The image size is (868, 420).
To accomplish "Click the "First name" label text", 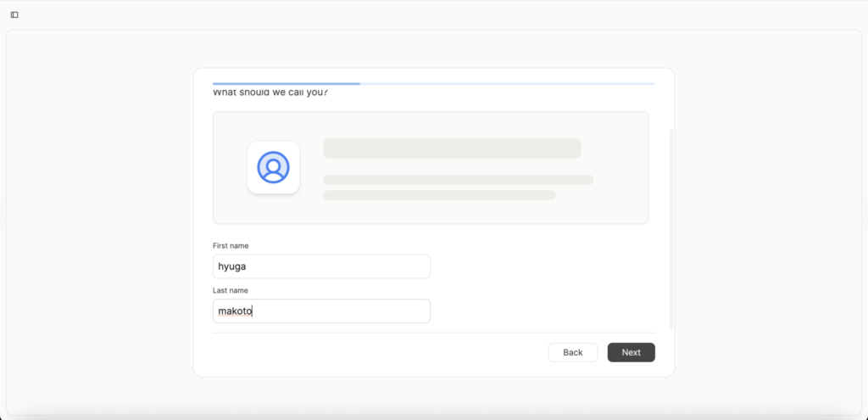I will pos(231,246).
